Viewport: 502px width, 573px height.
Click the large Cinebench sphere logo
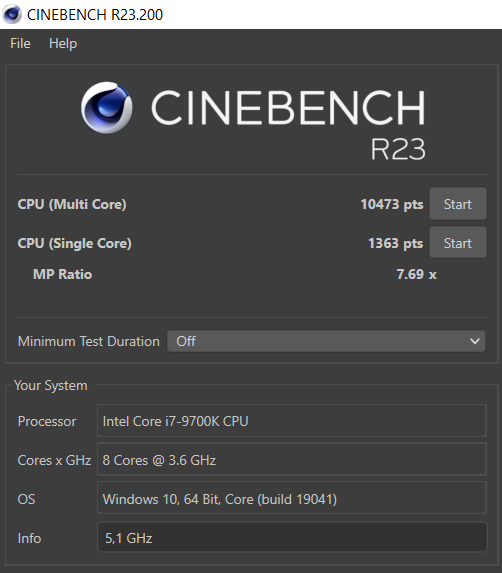pos(107,107)
